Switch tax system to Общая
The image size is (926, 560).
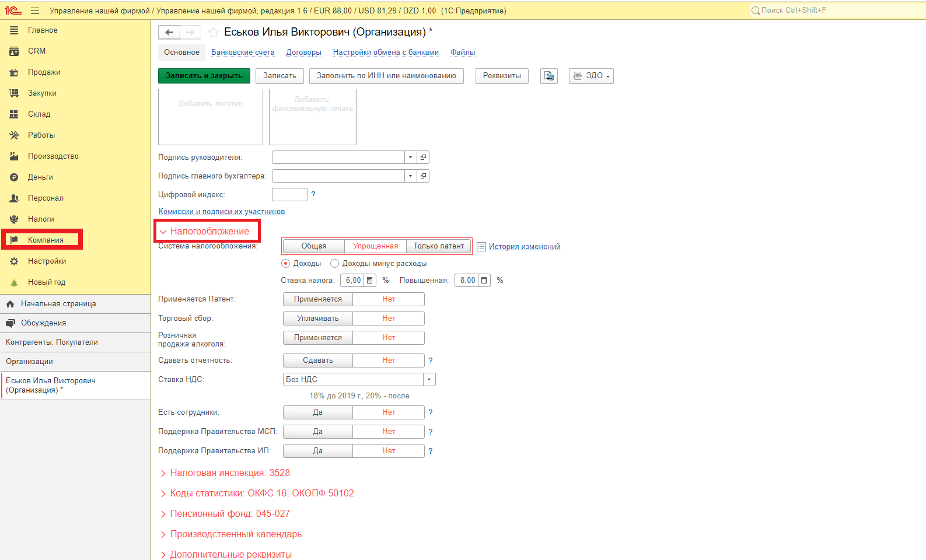click(x=314, y=246)
